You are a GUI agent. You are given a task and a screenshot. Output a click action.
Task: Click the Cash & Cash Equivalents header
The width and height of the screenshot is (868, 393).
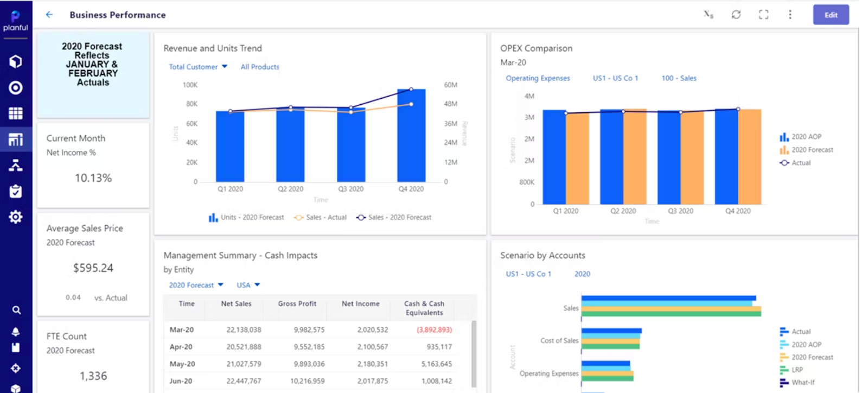424,308
